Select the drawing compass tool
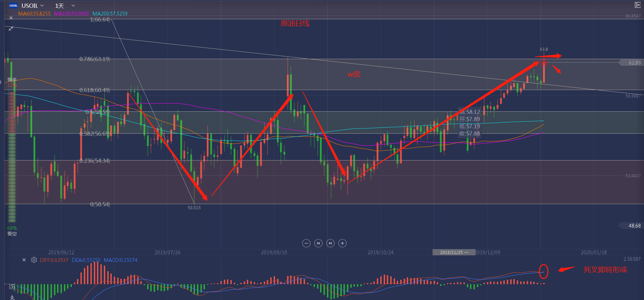The width and height of the screenshot is (644, 300). pos(12,297)
